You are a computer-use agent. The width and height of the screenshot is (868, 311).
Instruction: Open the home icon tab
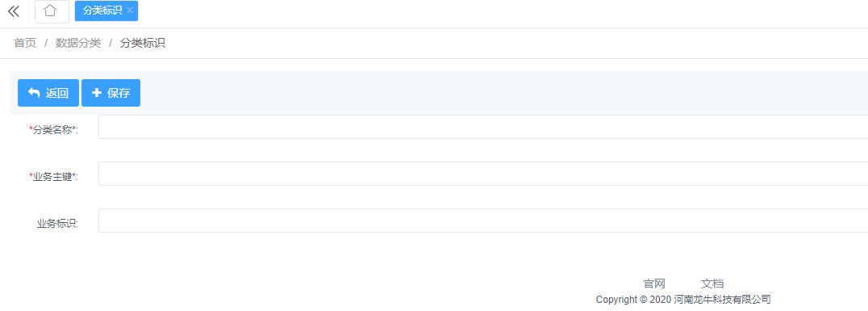pyautogui.click(x=52, y=11)
